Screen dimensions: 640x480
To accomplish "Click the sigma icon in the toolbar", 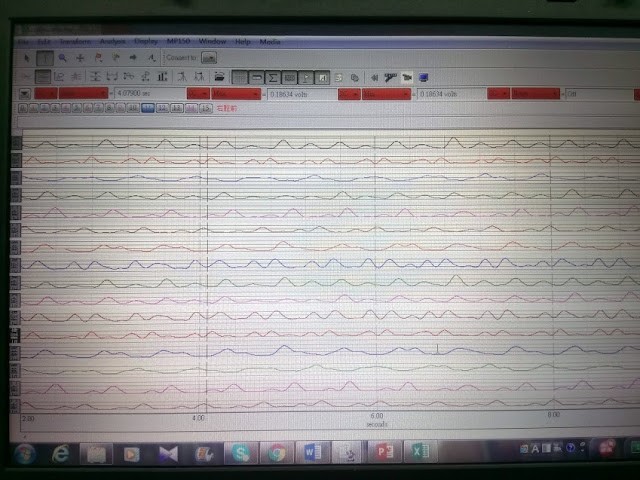I will pyautogui.click(x=272, y=77).
